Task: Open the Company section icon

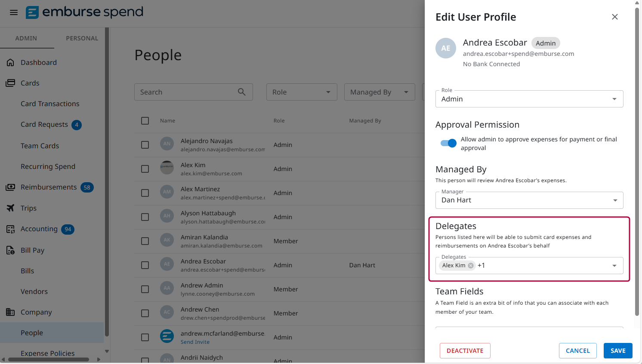Action: (10, 312)
